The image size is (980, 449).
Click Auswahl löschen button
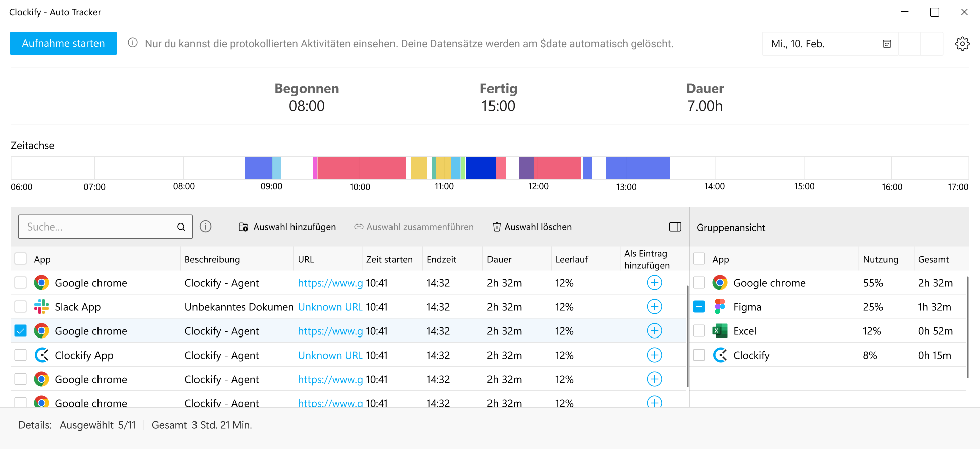click(532, 227)
